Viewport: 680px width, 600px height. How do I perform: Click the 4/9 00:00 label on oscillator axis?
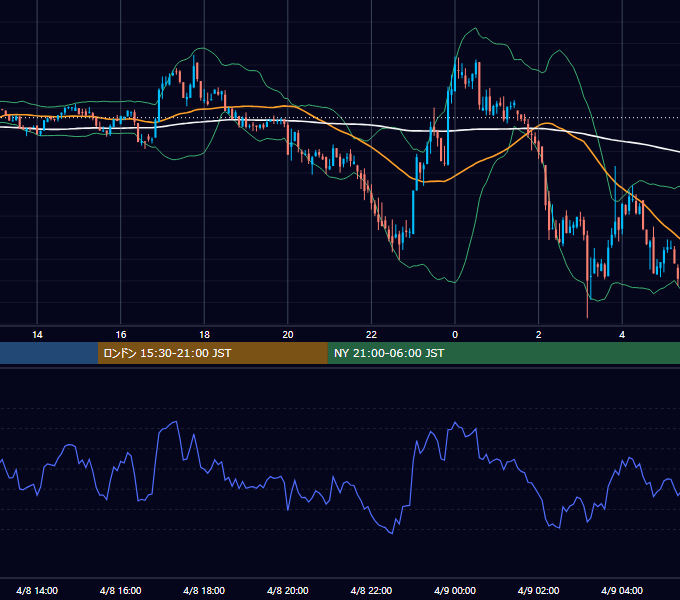455,590
